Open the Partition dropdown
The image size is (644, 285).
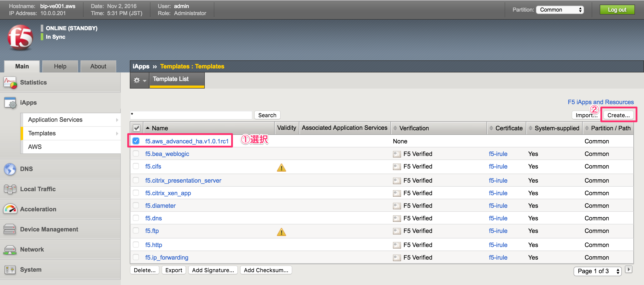click(560, 10)
